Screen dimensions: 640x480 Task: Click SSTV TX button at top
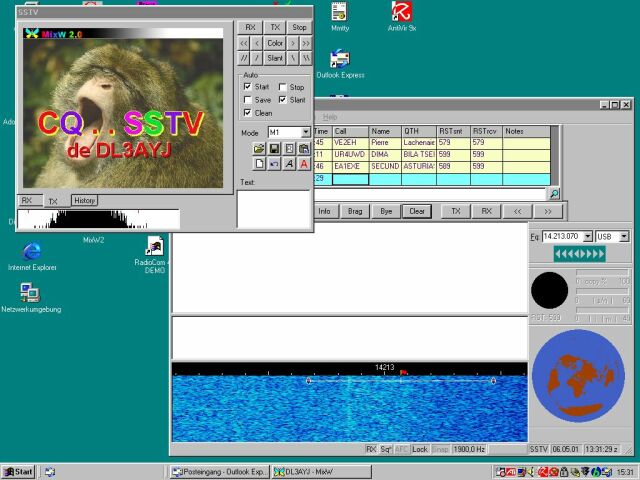(275, 27)
